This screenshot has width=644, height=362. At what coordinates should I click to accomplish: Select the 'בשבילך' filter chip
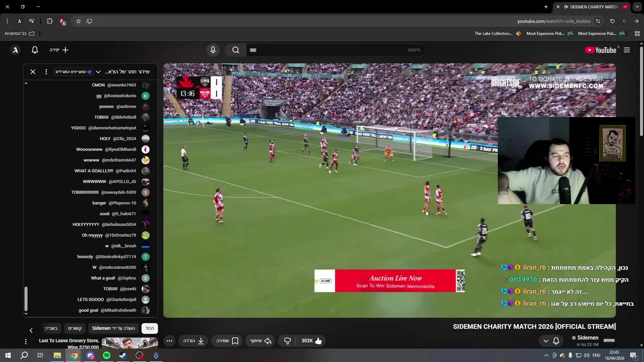click(x=52, y=328)
